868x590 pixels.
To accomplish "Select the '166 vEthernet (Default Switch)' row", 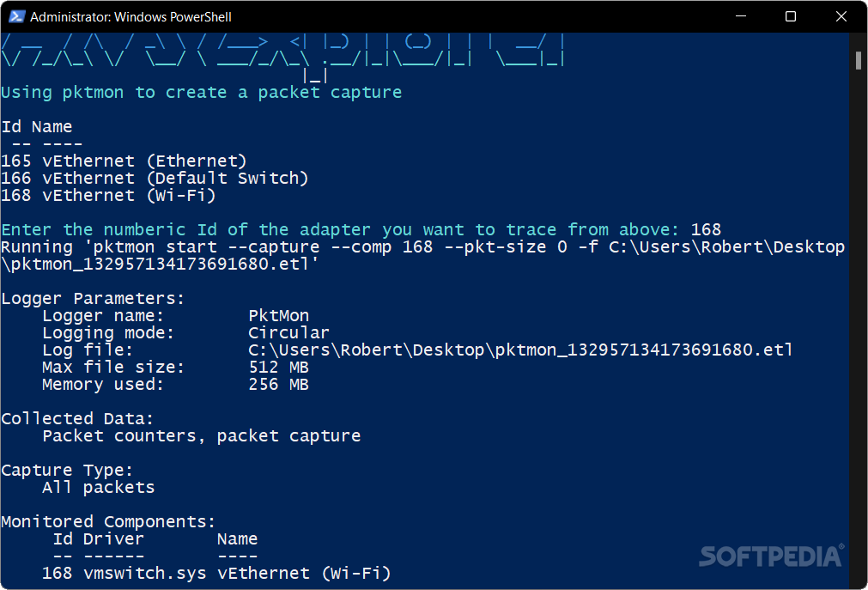I will tap(155, 179).
